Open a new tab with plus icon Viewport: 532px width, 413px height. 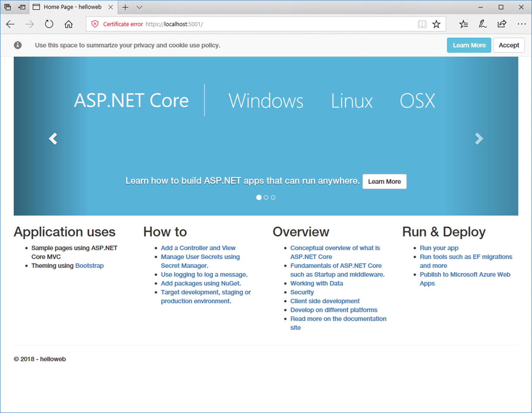[x=125, y=7]
